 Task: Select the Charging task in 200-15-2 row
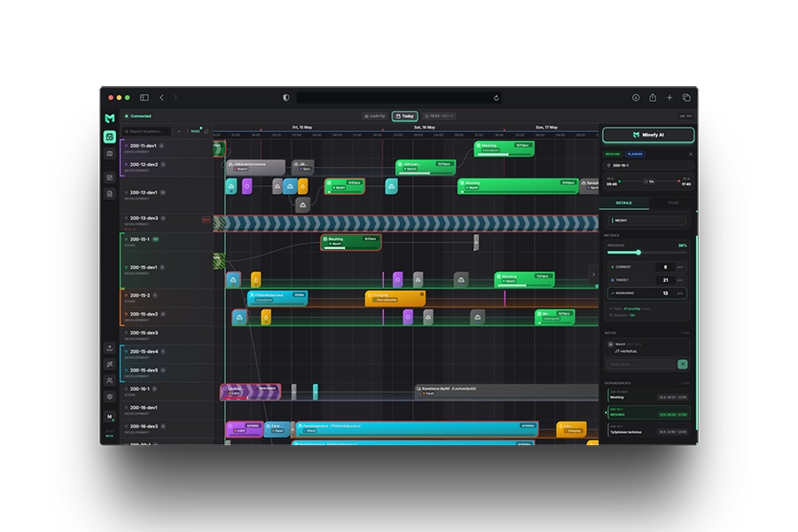395,298
